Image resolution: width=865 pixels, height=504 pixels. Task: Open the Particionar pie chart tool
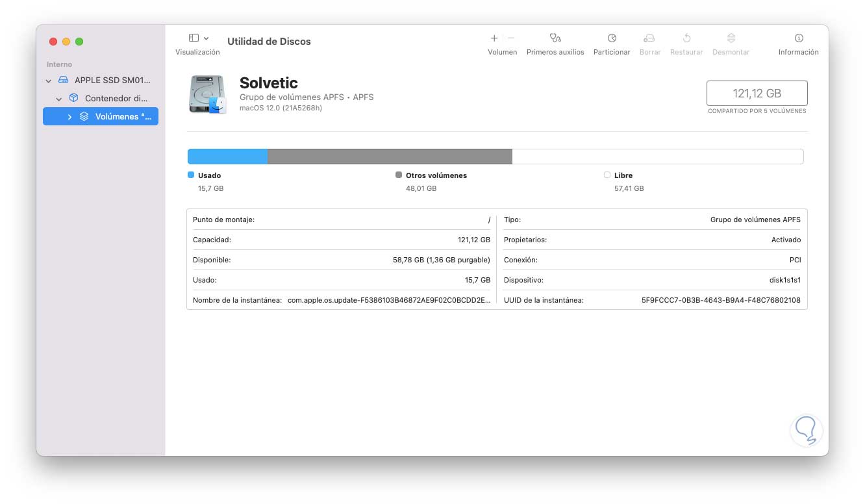pyautogui.click(x=612, y=38)
